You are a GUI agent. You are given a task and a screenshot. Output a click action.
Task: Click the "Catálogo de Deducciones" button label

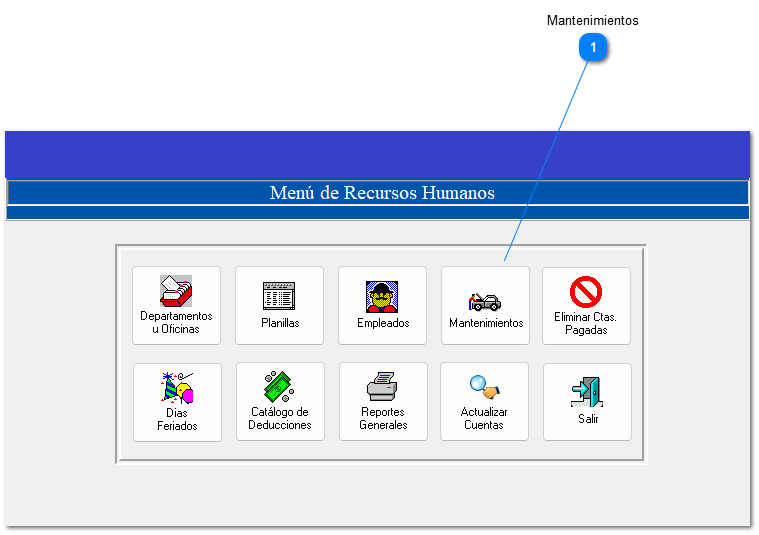pyautogui.click(x=280, y=418)
